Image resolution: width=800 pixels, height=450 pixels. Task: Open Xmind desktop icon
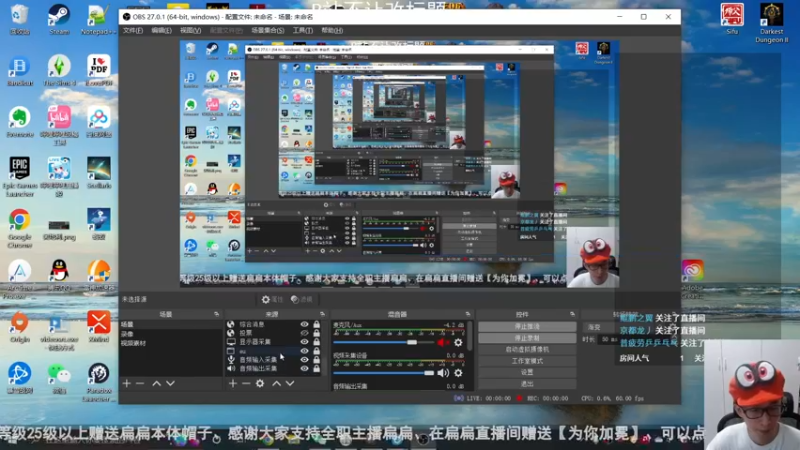98,327
